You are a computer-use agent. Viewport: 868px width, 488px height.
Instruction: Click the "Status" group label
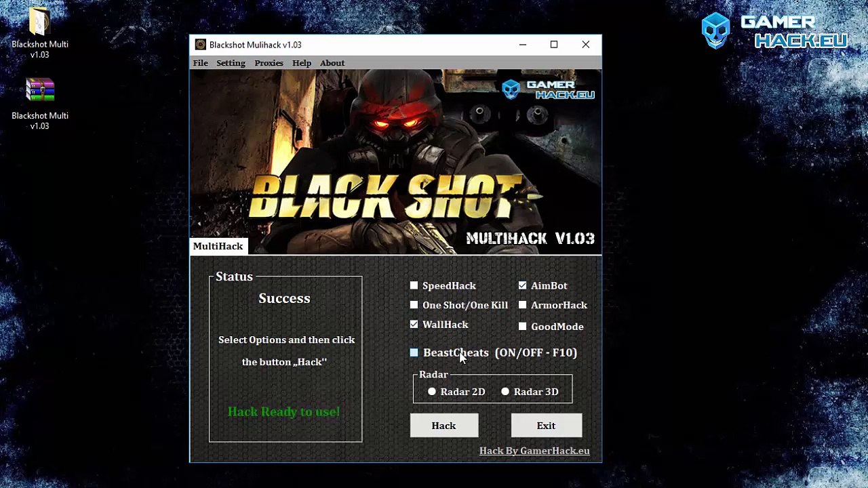[234, 277]
